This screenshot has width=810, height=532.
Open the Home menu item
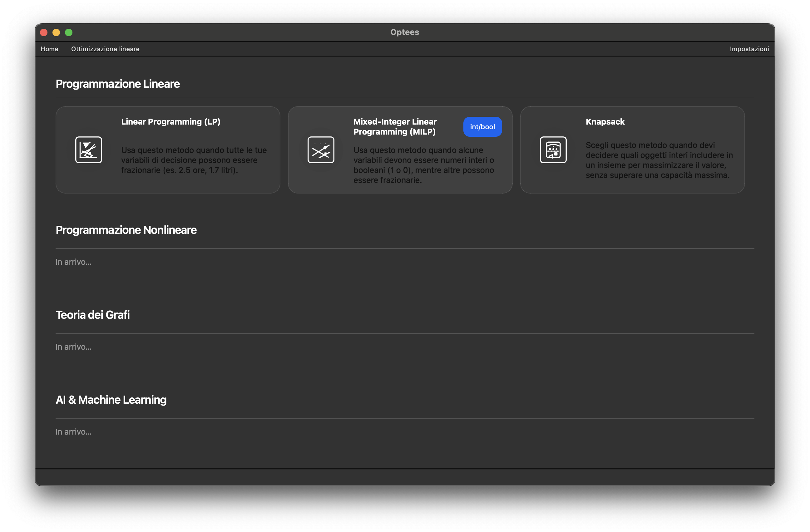(x=49, y=49)
